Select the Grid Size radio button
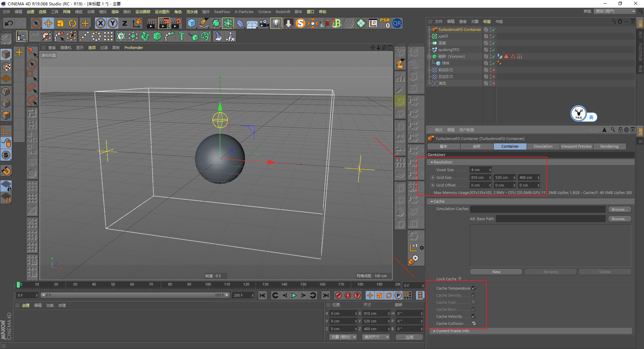The height and width of the screenshot is (349, 644). coord(433,178)
